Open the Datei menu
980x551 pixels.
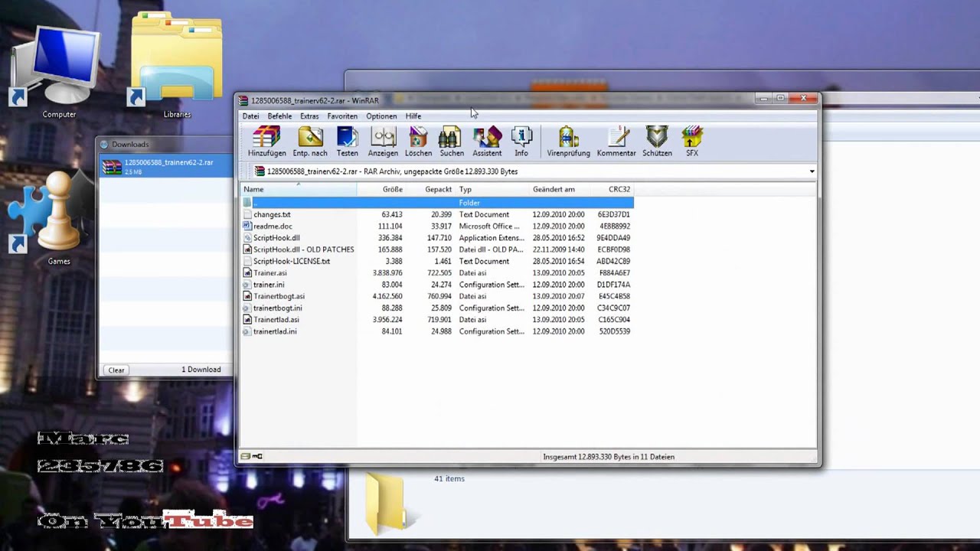click(250, 116)
